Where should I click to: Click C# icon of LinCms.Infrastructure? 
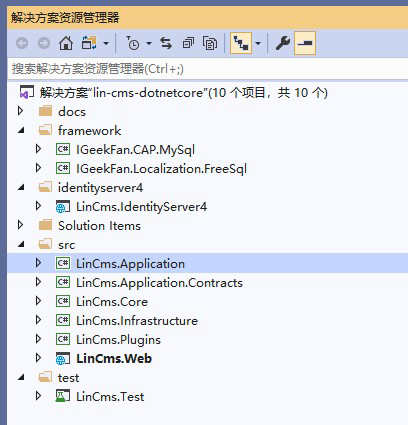[x=63, y=320]
